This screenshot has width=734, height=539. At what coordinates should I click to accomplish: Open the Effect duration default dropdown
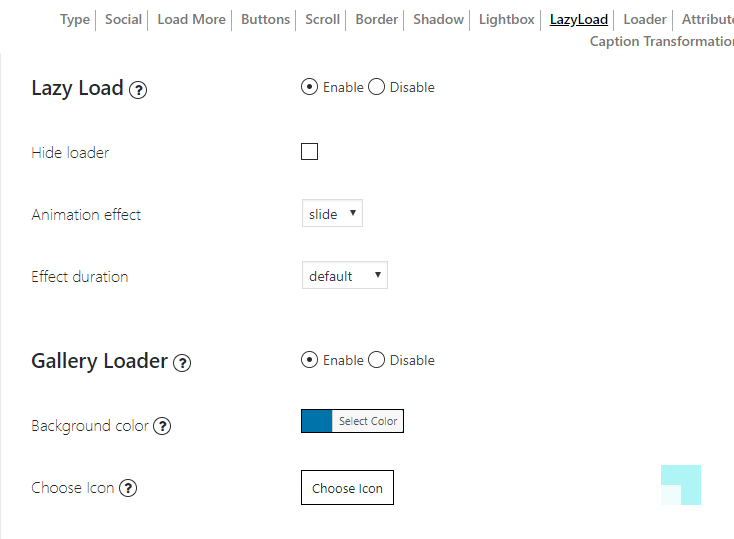click(345, 275)
